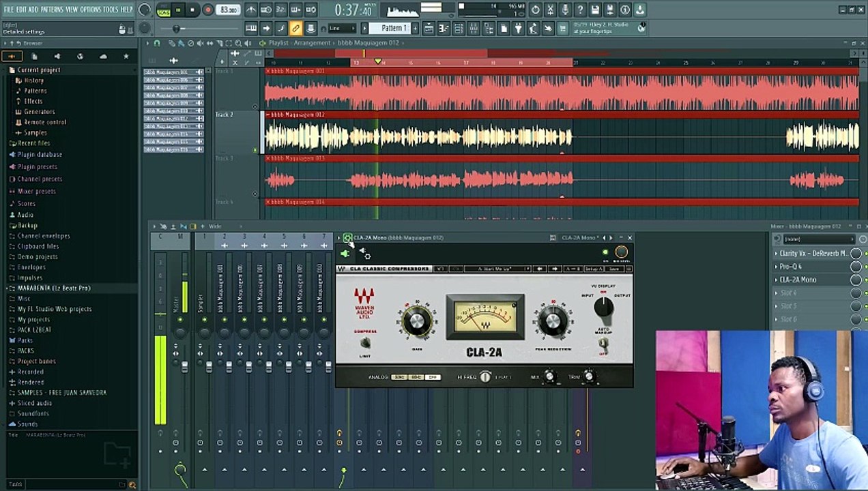The width and height of the screenshot is (868, 491).
Task: Click the CLA-2A Trim knob
Action: coord(589,376)
